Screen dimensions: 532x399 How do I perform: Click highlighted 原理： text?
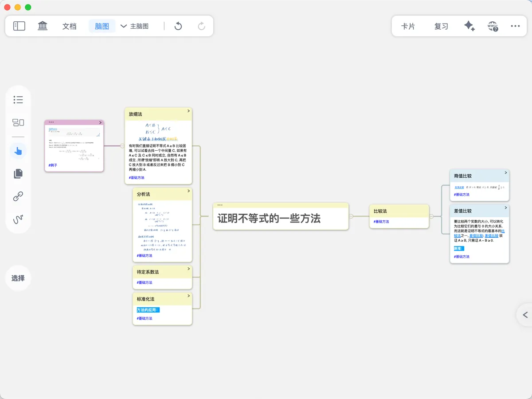(x=458, y=248)
